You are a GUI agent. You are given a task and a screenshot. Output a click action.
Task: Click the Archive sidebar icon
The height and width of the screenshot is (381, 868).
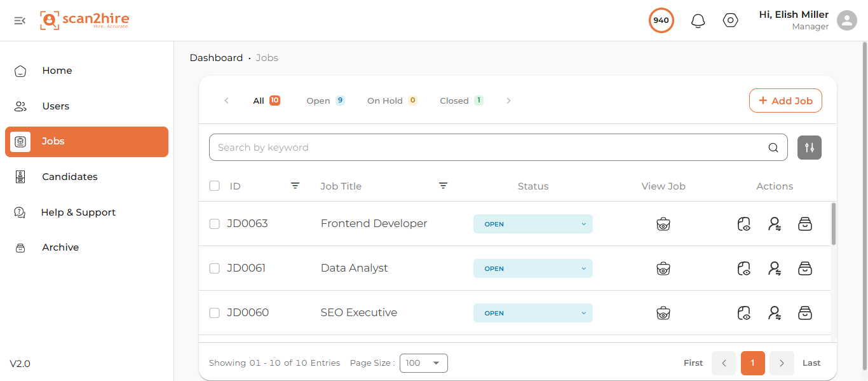pyautogui.click(x=20, y=247)
